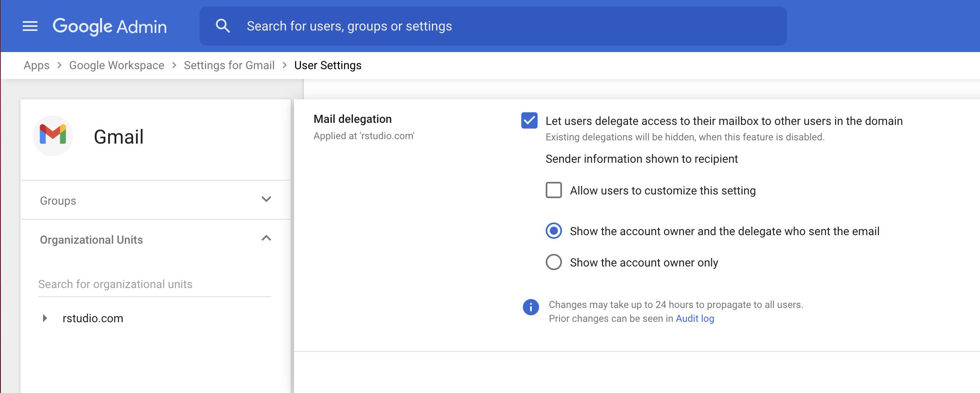Click the search magnifier icon
The width and height of the screenshot is (980, 393).
tap(223, 26)
